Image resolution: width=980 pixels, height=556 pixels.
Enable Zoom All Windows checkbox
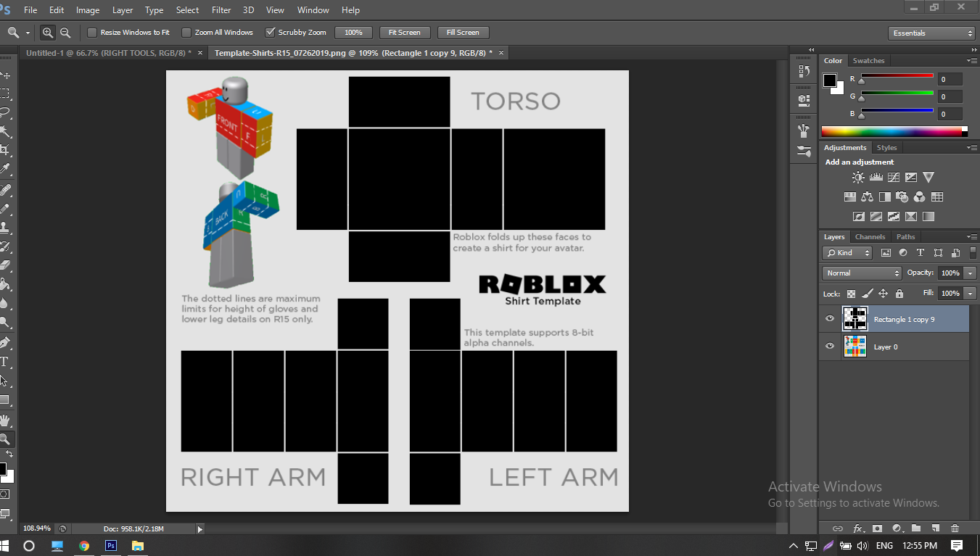[x=186, y=33]
